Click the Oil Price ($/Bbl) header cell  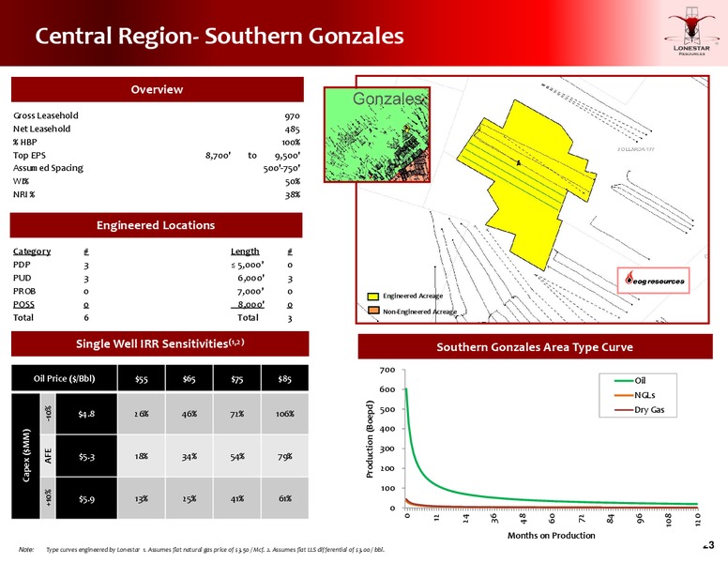(64, 378)
